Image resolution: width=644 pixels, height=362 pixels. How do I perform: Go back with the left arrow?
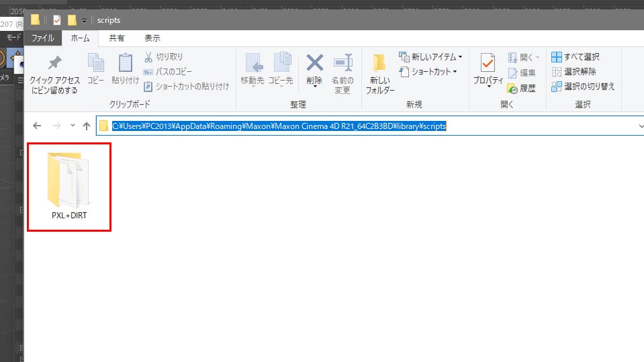pyautogui.click(x=37, y=126)
